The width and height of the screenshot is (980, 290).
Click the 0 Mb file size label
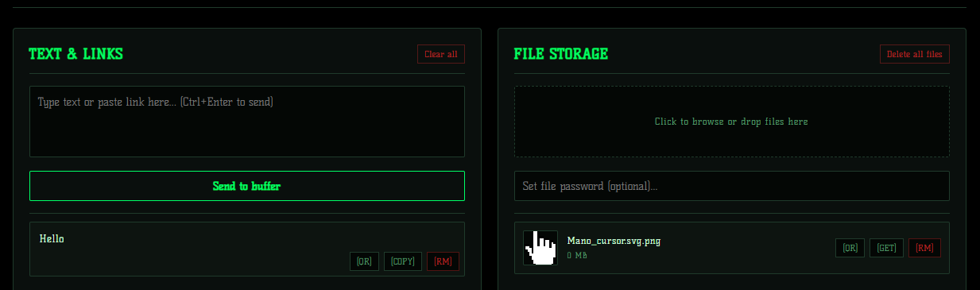coord(577,255)
